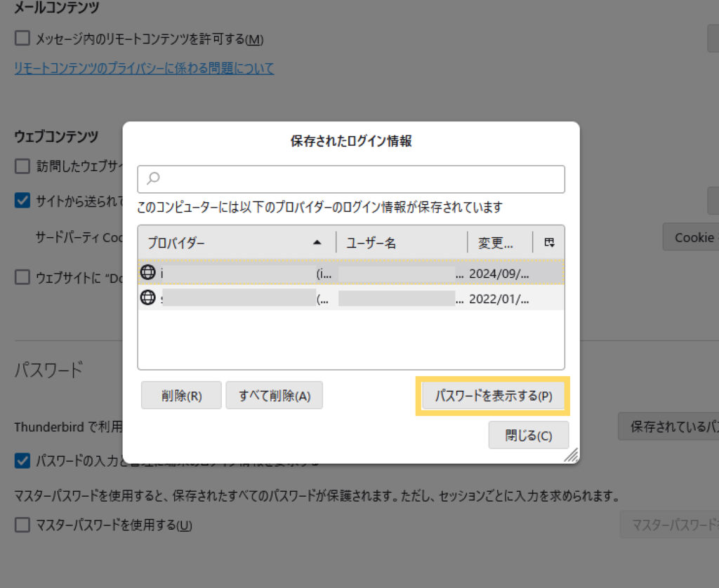Toggle the ウェブサイトに "Do…" checkbox
Image resolution: width=719 pixels, height=588 pixels.
pyautogui.click(x=22, y=277)
